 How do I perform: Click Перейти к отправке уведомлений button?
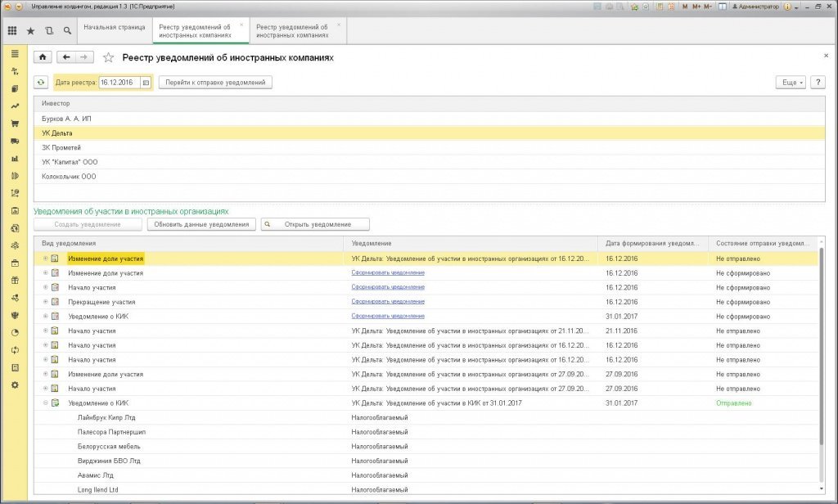click(x=215, y=83)
